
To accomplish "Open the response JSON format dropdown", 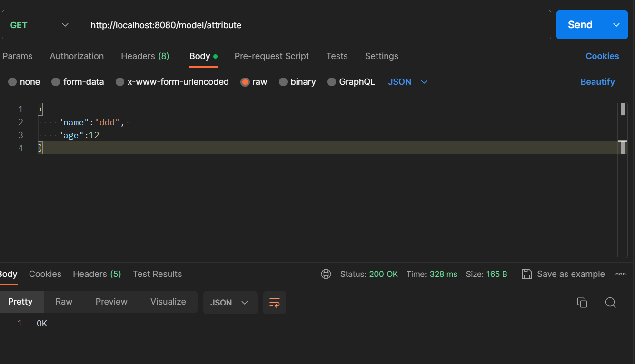I will click(x=230, y=303).
